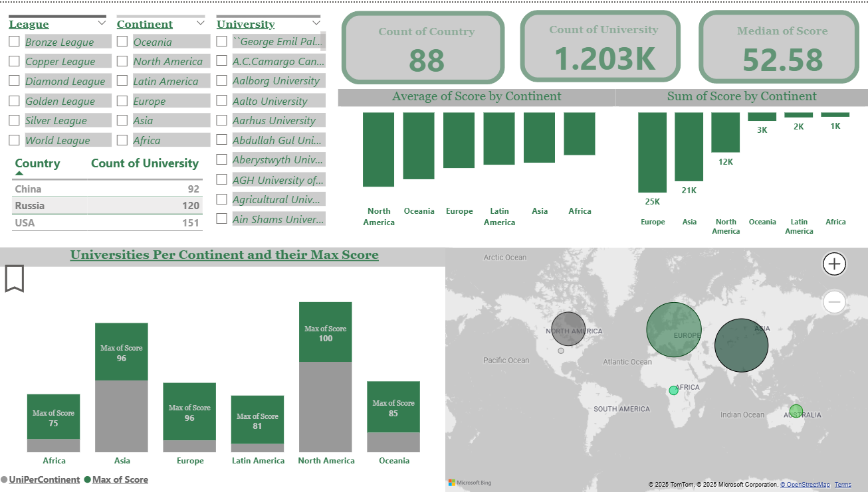Select the North America bubble on the map
The height and width of the screenshot is (492, 868).
tap(568, 329)
